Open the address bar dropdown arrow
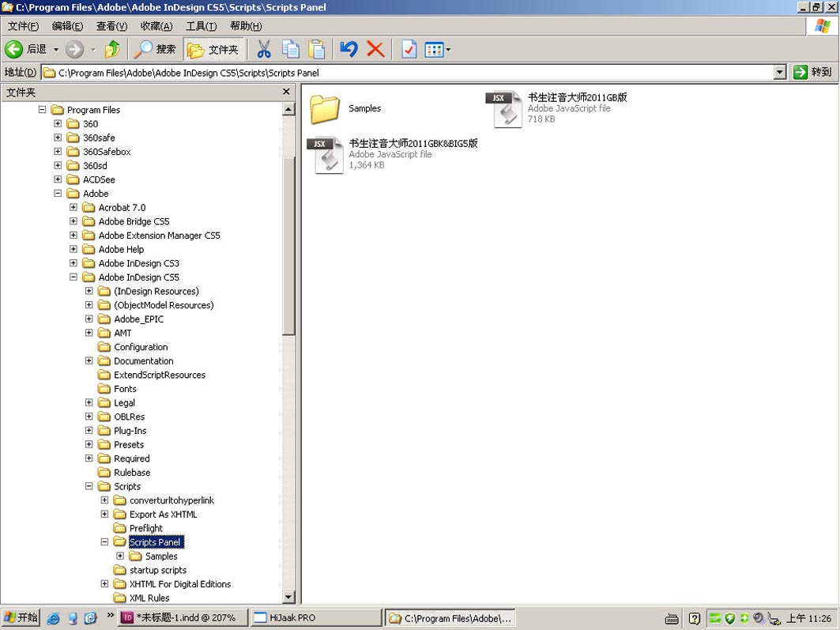 [x=780, y=72]
